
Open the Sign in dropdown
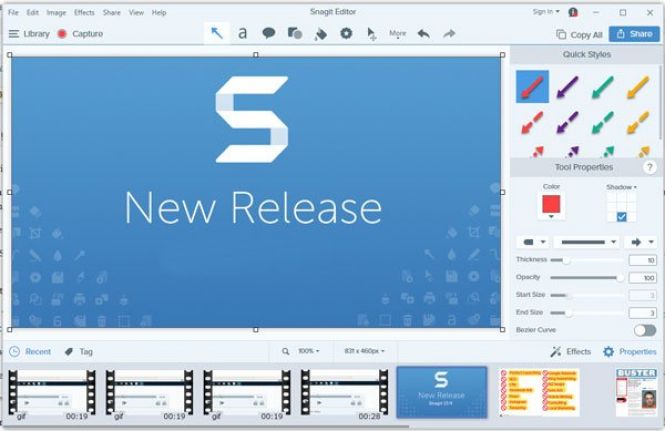(546, 12)
